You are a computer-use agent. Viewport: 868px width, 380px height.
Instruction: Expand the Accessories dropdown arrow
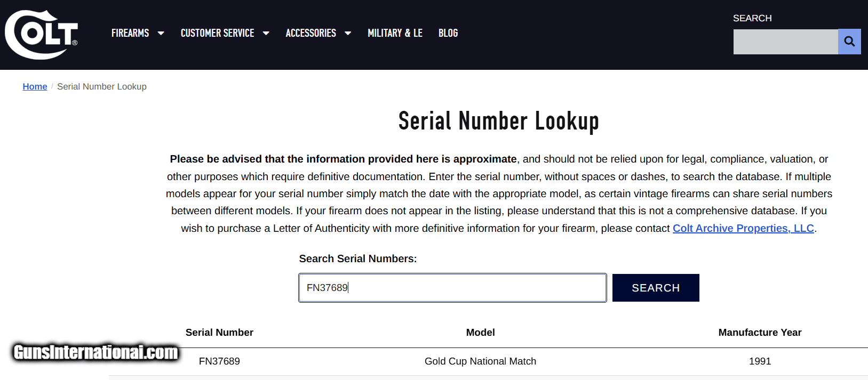click(x=348, y=34)
